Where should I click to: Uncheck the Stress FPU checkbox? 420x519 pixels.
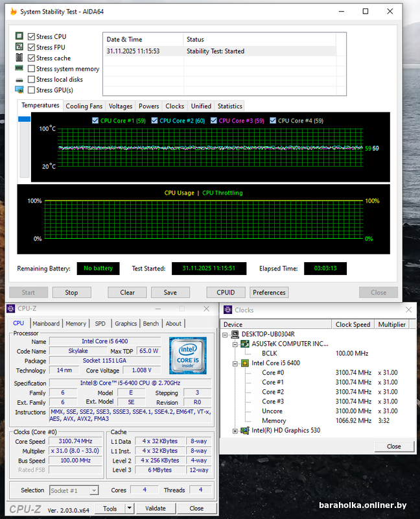pos(31,47)
